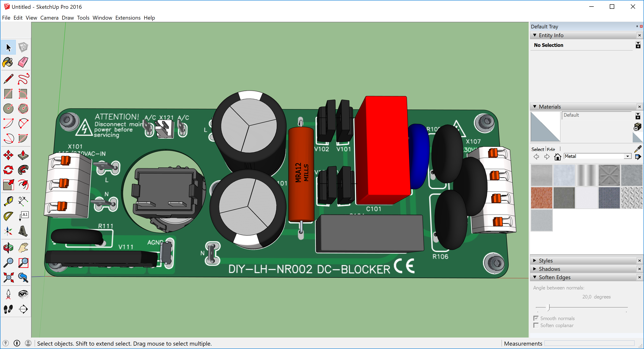
Task: Select the Eraser tool
Action: click(x=23, y=62)
